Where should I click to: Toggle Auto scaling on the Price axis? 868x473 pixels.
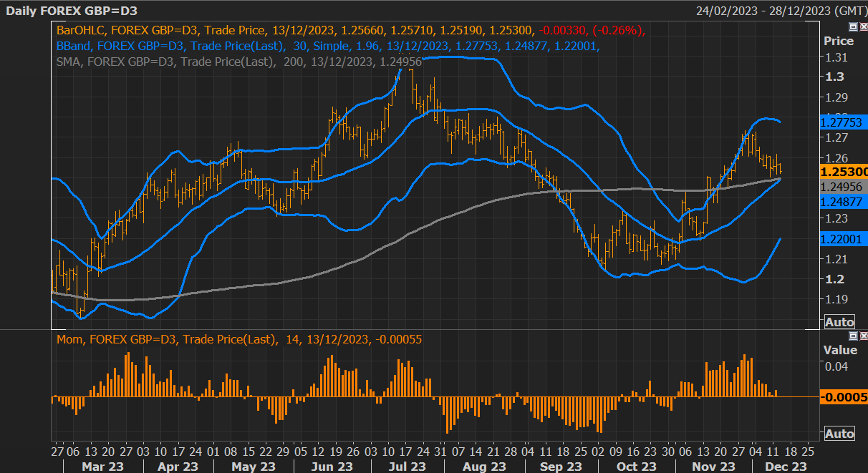[839, 322]
